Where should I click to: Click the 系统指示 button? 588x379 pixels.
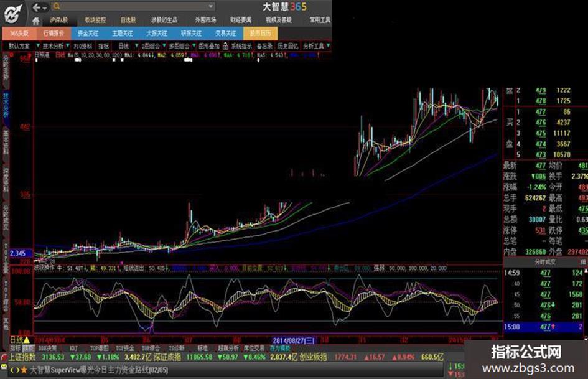click(x=241, y=46)
